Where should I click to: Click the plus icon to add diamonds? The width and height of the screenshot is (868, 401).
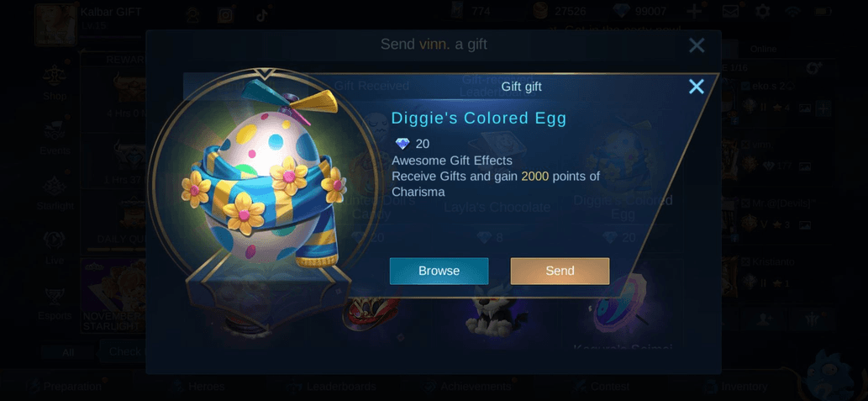click(x=693, y=11)
